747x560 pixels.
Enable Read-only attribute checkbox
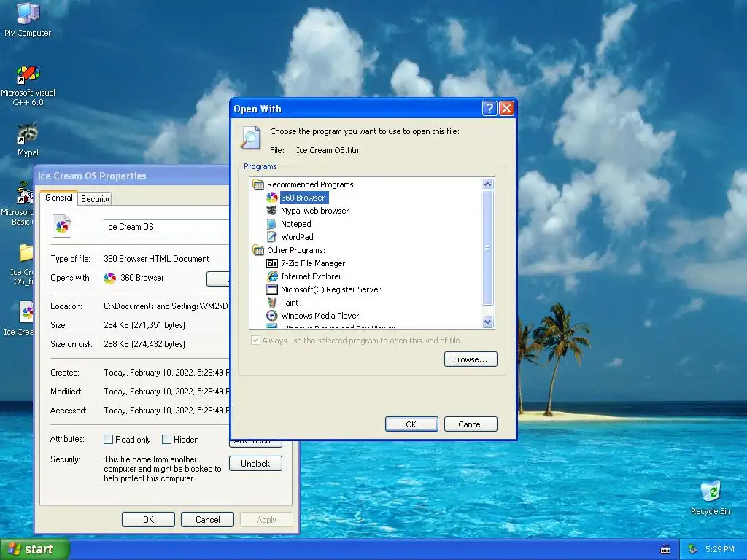point(108,440)
